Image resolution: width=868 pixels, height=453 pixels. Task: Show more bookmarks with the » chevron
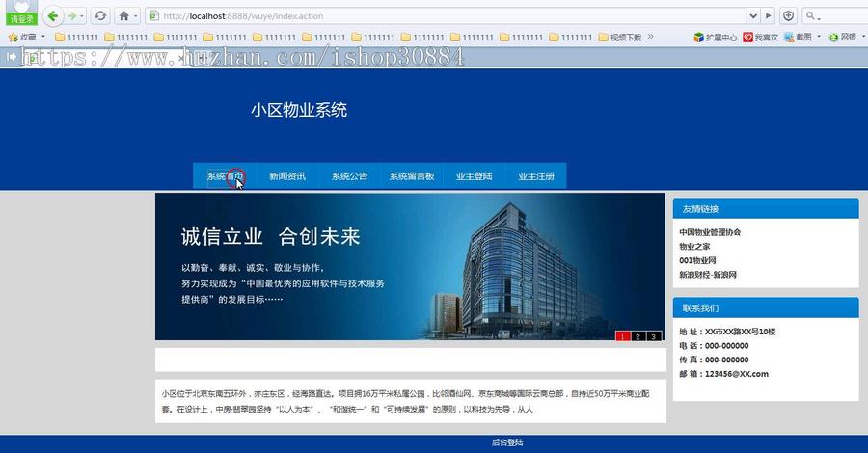(650, 37)
